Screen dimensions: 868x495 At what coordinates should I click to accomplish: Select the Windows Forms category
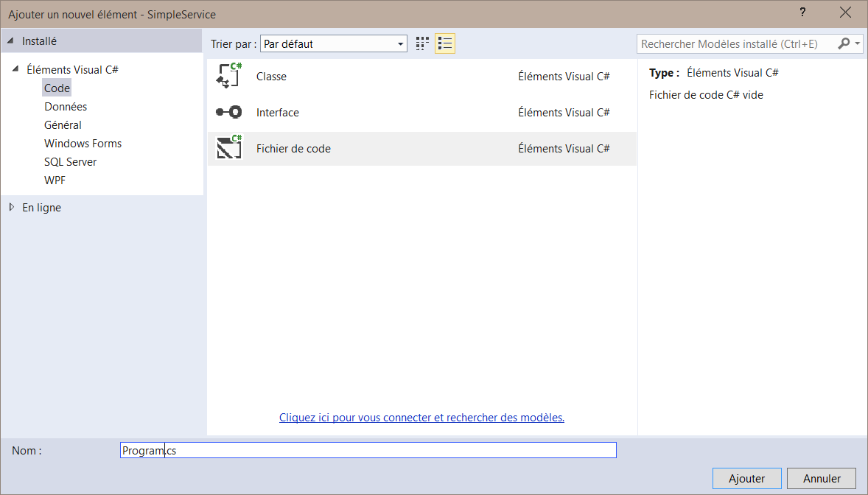83,144
